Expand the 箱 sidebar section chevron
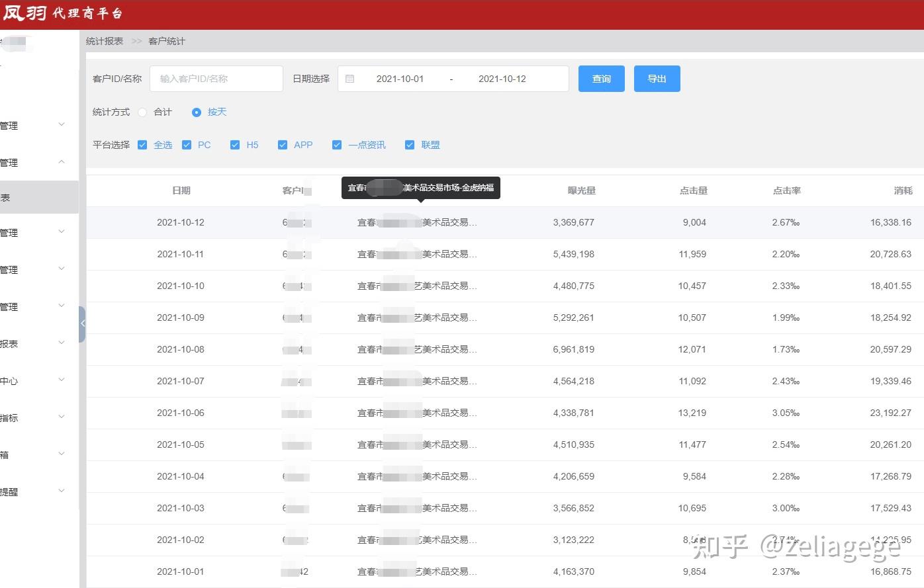The width and height of the screenshot is (924, 588). [x=62, y=454]
